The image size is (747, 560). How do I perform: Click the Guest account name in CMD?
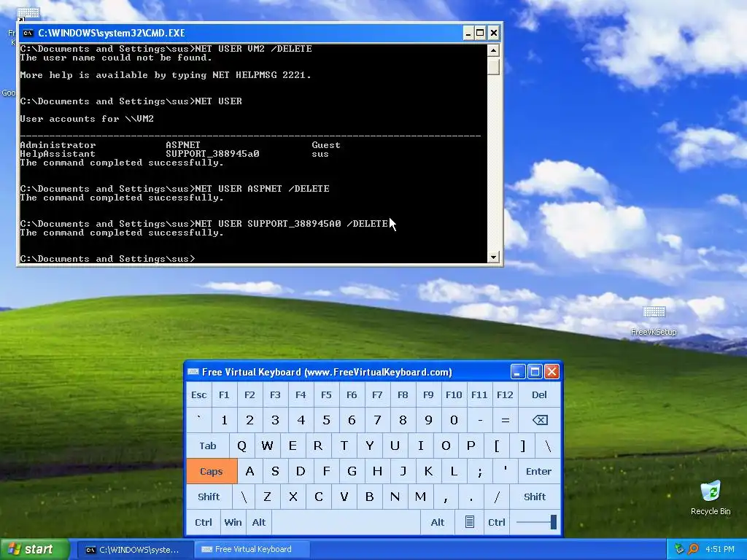coord(326,145)
